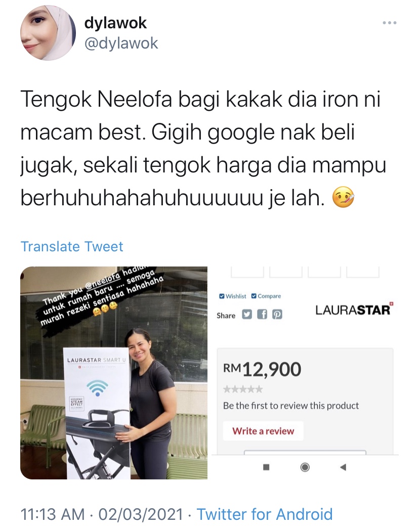Share the product via the Facebook icon
This screenshot has height=532, width=419.
(x=262, y=315)
